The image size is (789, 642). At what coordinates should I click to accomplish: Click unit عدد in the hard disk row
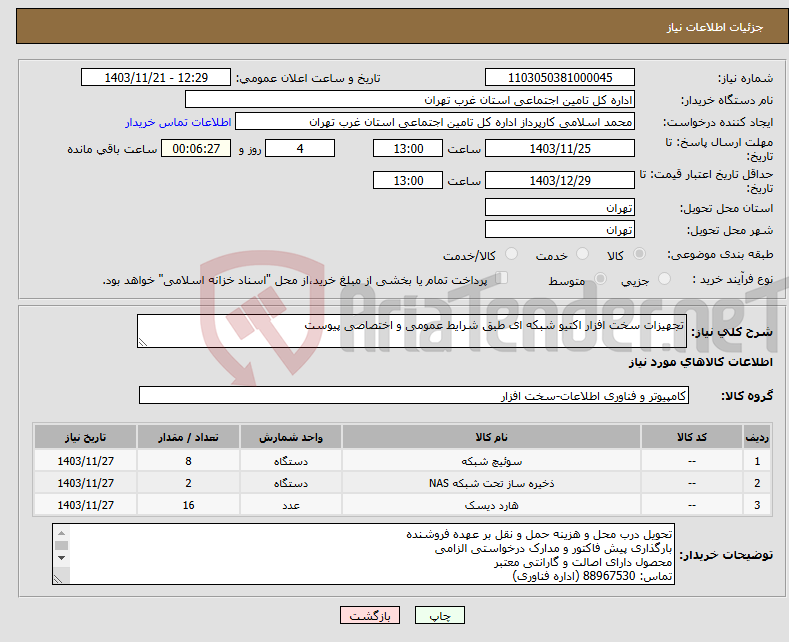pyautogui.click(x=291, y=505)
